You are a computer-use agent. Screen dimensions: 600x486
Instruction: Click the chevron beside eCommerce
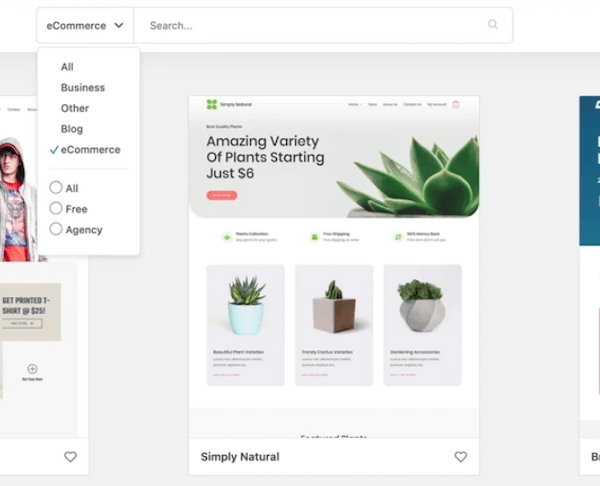click(x=119, y=26)
